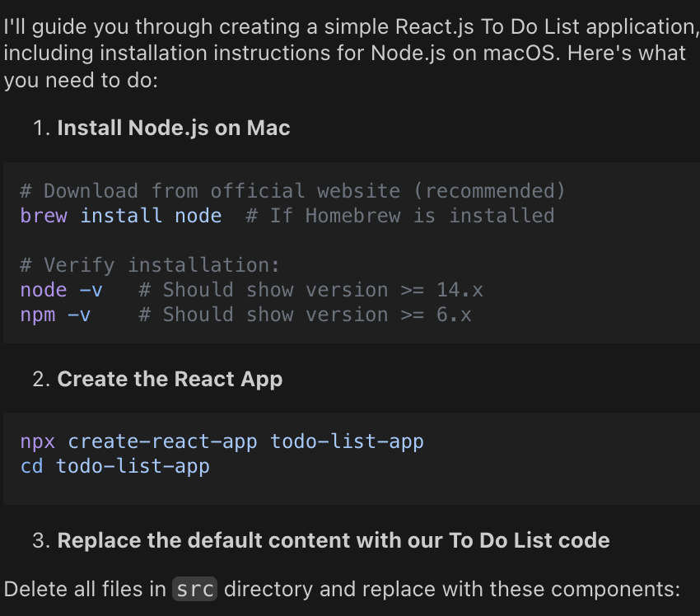Click the 'cd todo-list-app' command

[x=114, y=466]
